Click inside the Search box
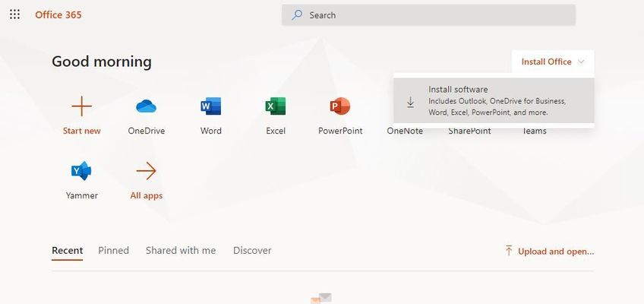Screen dimensions: 644x304 428,15
